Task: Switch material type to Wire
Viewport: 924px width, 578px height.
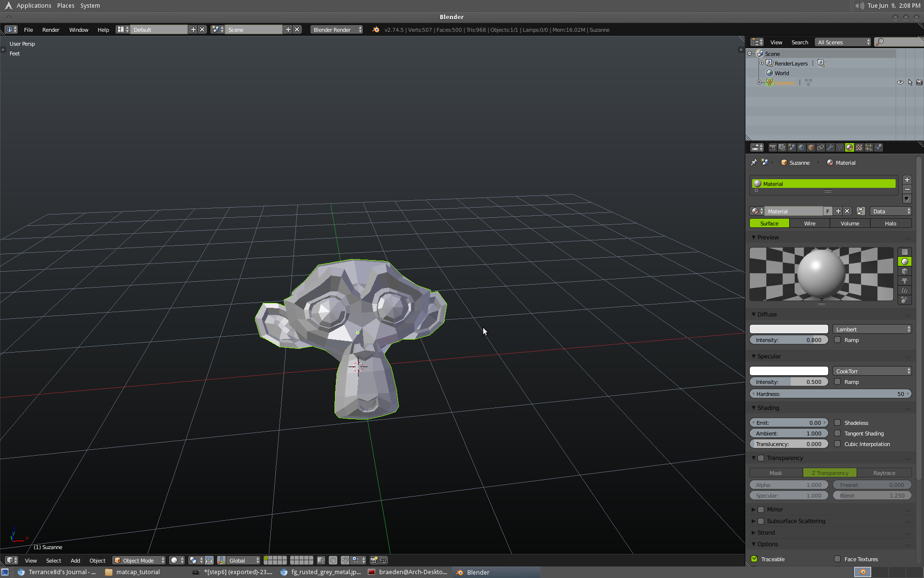Action: 809,223
